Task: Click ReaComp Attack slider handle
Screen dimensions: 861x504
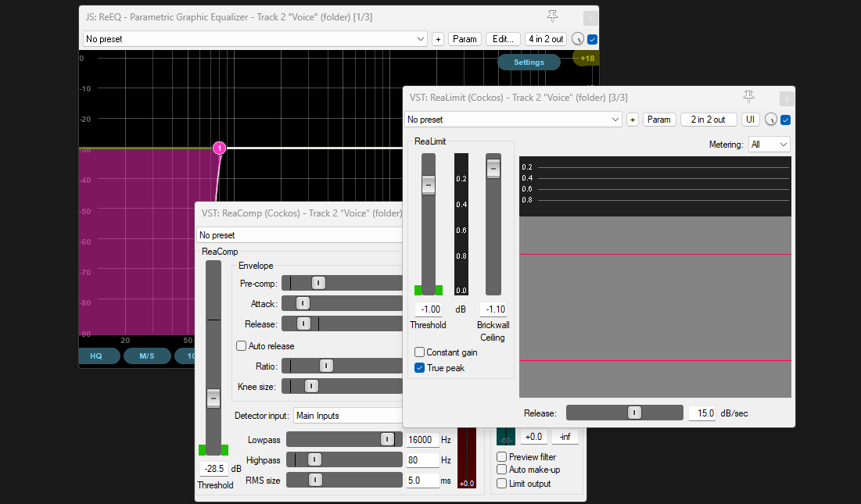Action: point(303,303)
